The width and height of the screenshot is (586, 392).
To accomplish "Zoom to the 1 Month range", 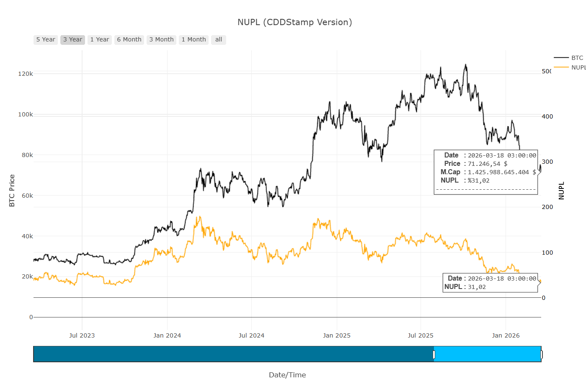I will pyautogui.click(x=194, y=40).
